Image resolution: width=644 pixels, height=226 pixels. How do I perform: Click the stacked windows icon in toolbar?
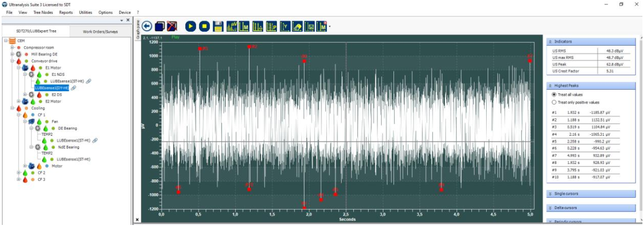tap(160, 26)
